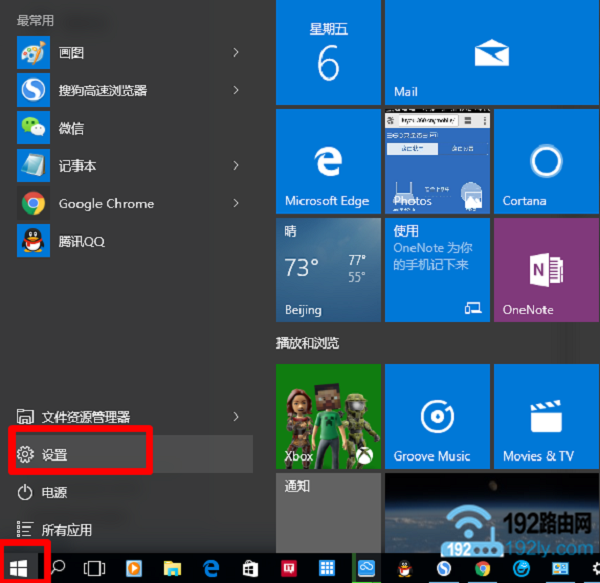Open File Explorer folder on taskbar

172,568
